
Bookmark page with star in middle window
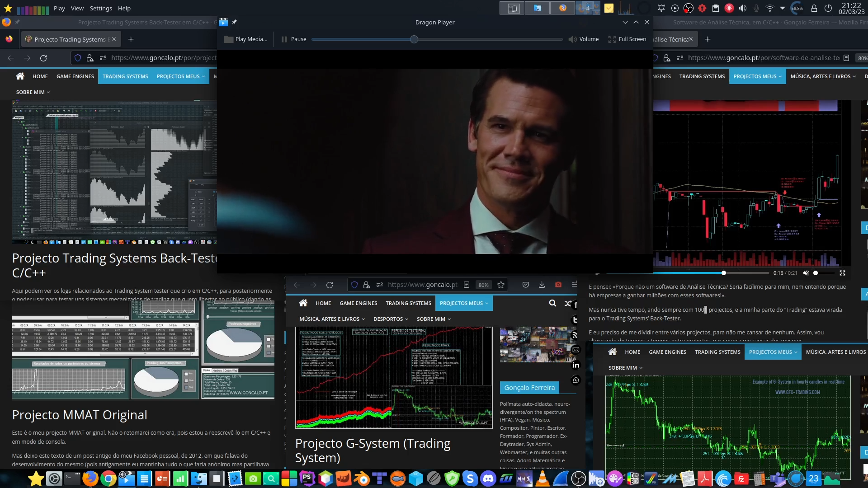click(501, 285)
